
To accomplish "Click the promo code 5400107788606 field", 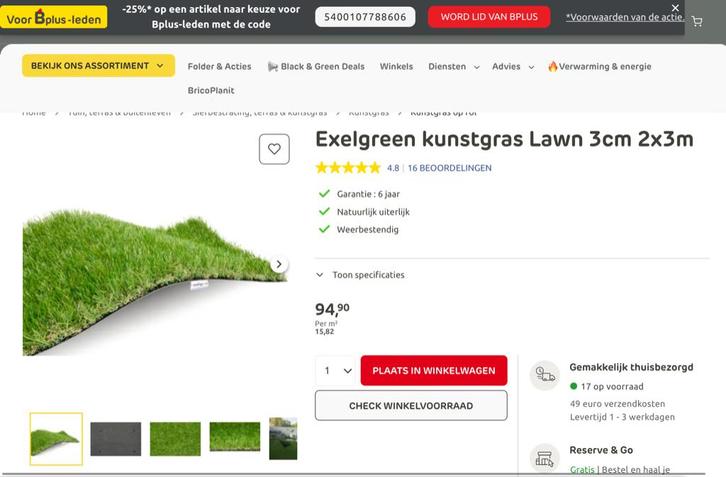I will 366,17.
